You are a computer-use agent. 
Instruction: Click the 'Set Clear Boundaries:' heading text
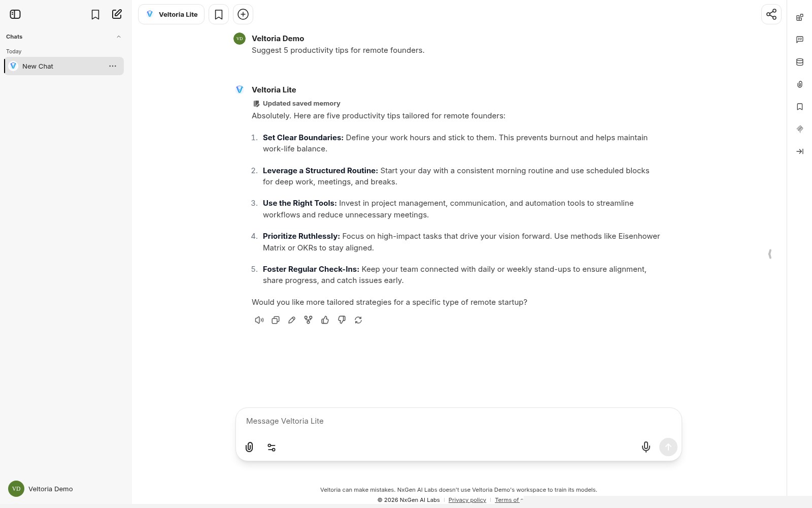(303, 138)
